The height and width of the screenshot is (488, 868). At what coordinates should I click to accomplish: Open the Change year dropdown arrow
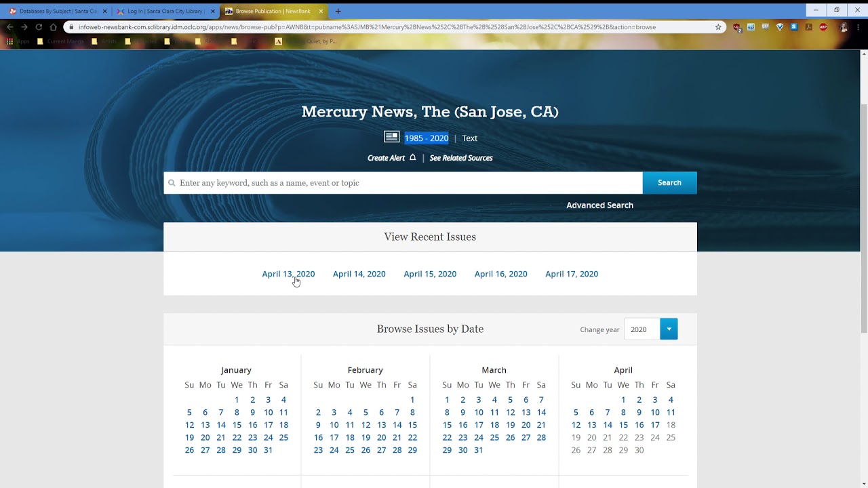(669, 329)
